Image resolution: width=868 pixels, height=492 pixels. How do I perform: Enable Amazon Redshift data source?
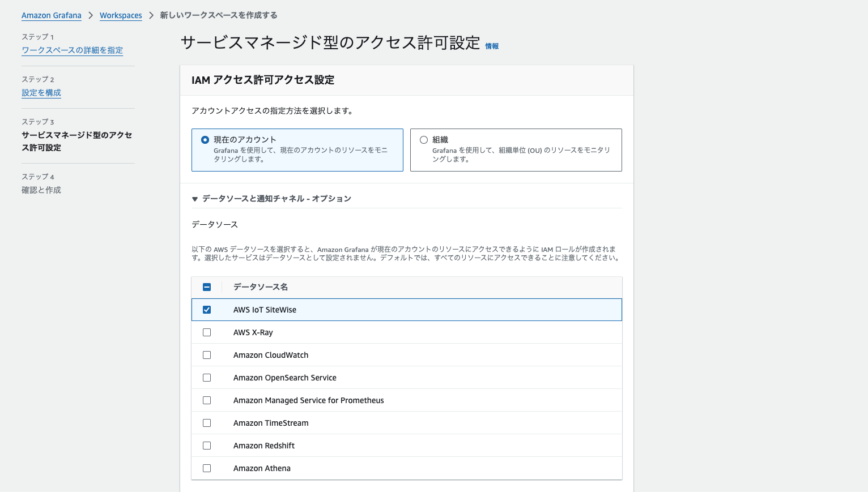click(x=207, y=446)
